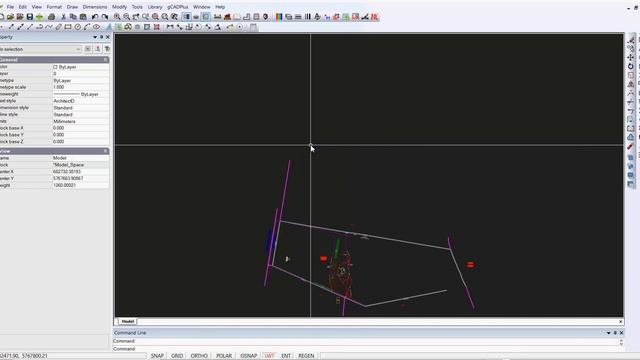Click the Undo arrow icon
Viewport: 640px width, 360px height.
95,17
